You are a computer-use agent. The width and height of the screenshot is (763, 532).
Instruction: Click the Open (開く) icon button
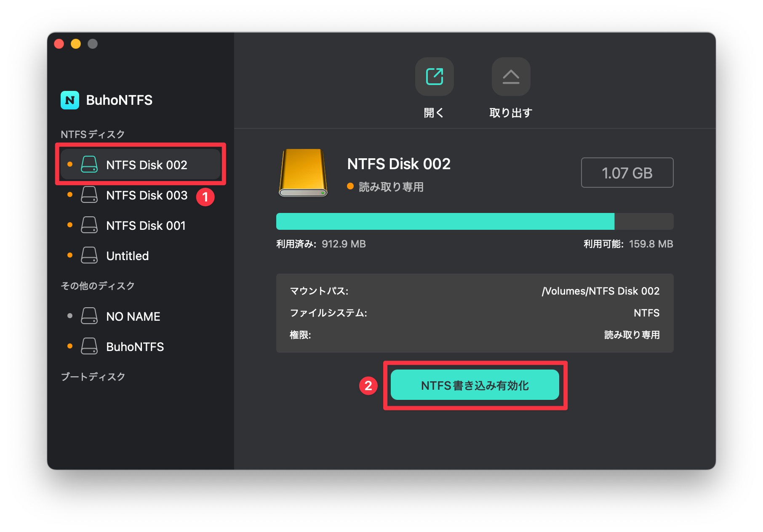click(x=434, y=77)
